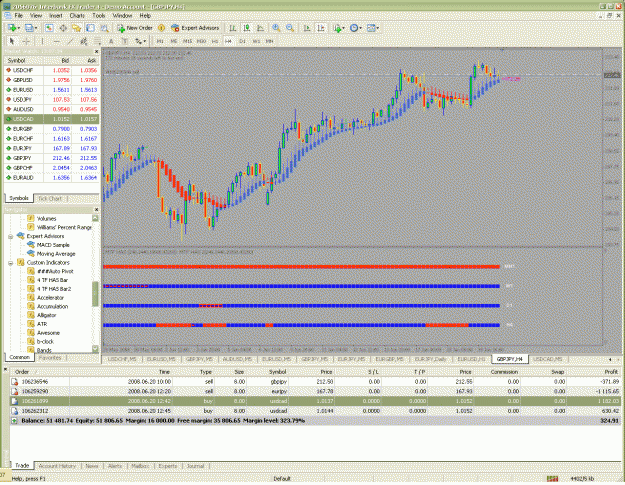Collapse the Expert Advisors tree node
This screenshot has height=485, width=625.
pos(11,236)
